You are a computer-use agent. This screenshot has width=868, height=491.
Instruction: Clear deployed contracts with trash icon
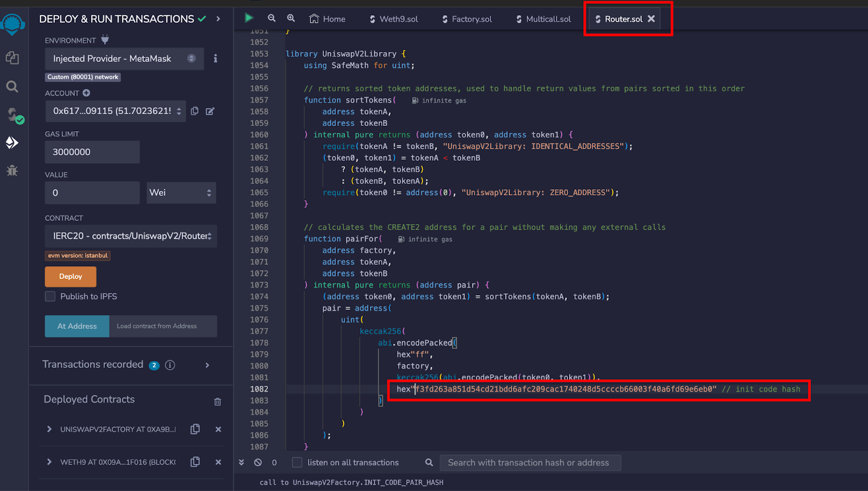[x=218, y=401]
